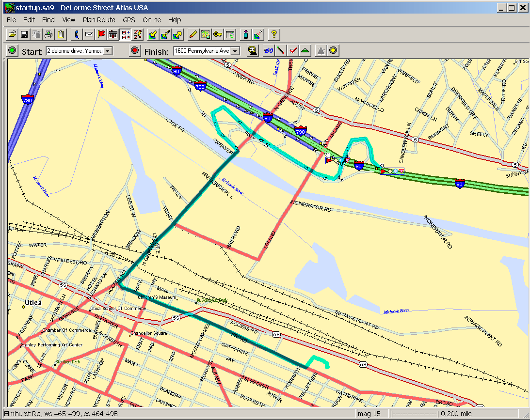Image resolution: width=530 pixels, height=420 pixels.
Task: Open the map legend key icon
Action: point(218,34)
